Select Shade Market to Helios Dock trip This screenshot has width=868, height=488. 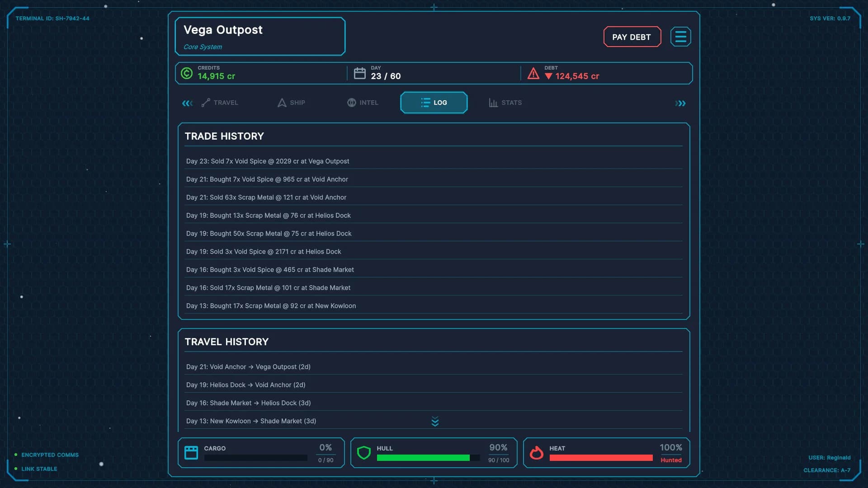(434, 403)
